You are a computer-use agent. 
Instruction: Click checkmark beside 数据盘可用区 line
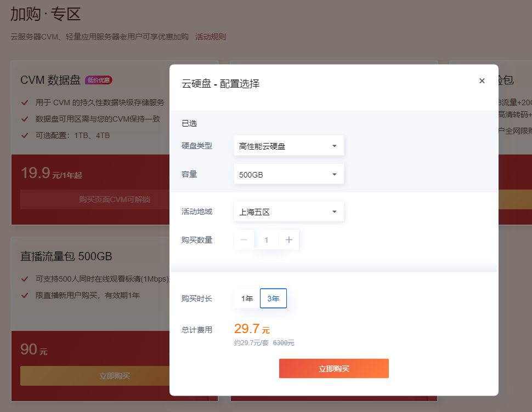pyautogui.click(x=25, y=119)
